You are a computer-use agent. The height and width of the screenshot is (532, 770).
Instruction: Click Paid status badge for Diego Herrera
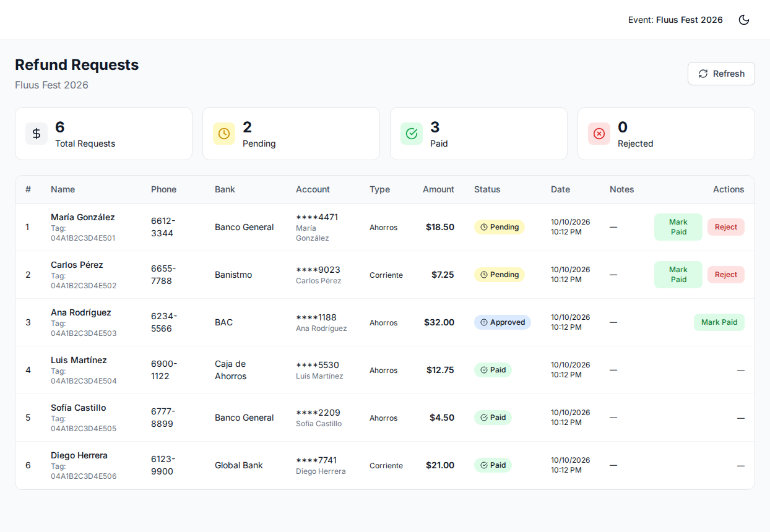[x=493, y=465]
